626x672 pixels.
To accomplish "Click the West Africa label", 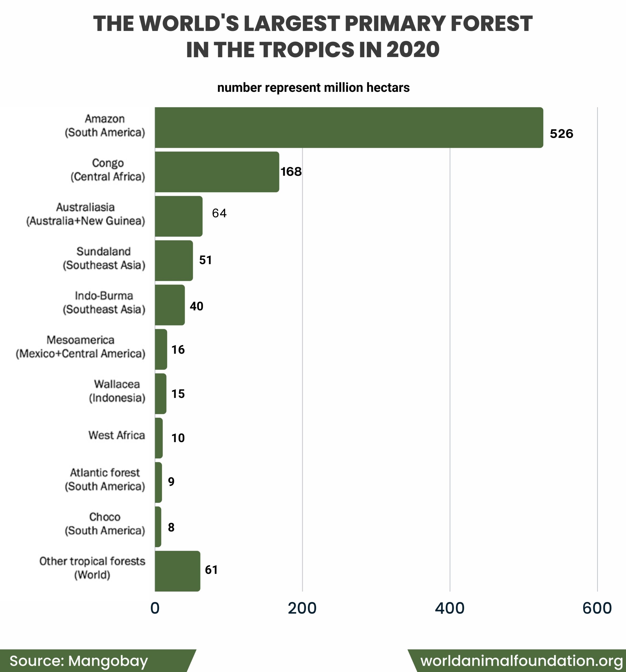I will point(117,435).
